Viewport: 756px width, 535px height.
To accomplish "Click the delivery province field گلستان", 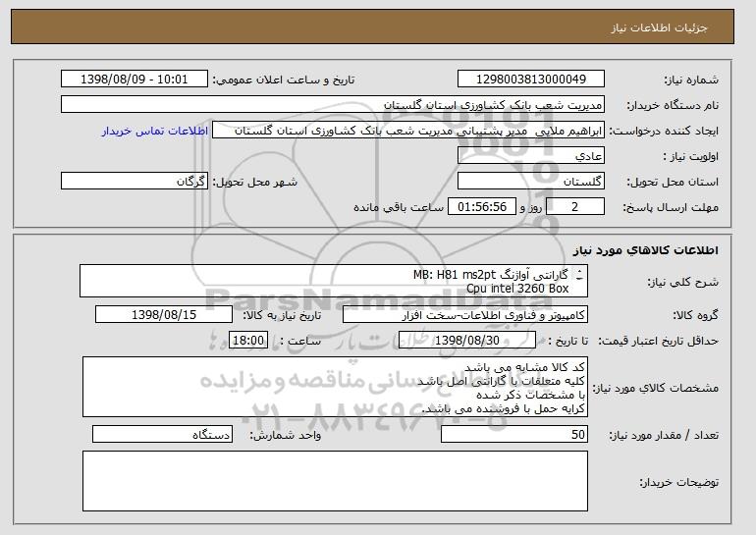I will pyautogui.click(x=531, y=182).
